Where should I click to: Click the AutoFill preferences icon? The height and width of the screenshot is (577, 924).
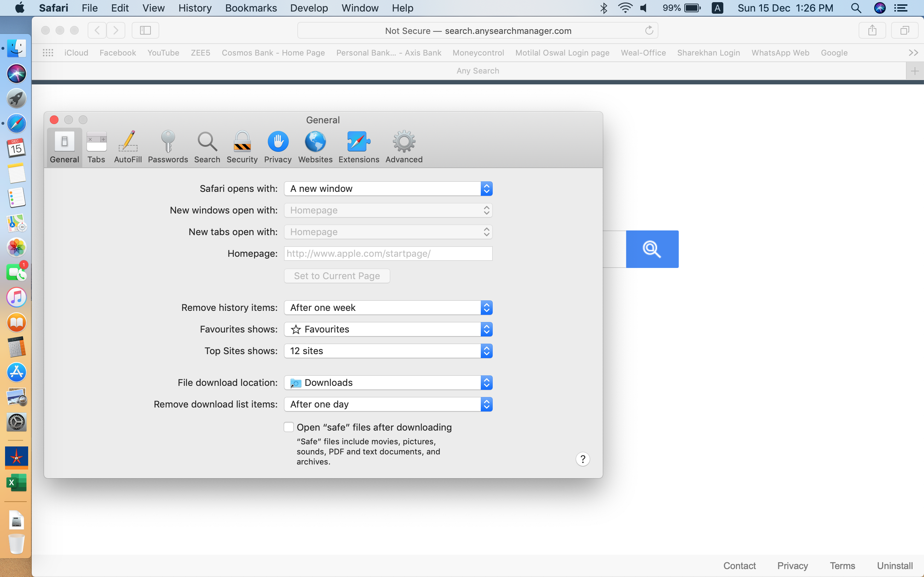[x=127, y=147]
